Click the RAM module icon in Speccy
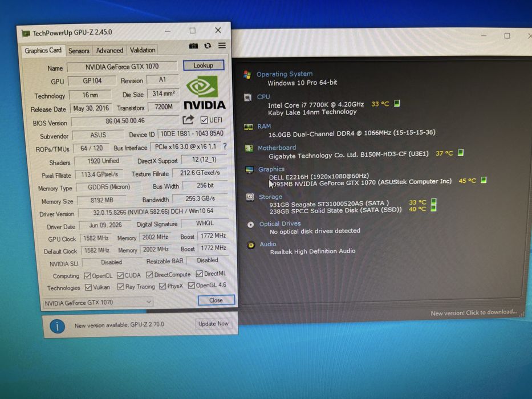This screenshot has width=532, height=399. pyautogui.click(x=249, y=127)
